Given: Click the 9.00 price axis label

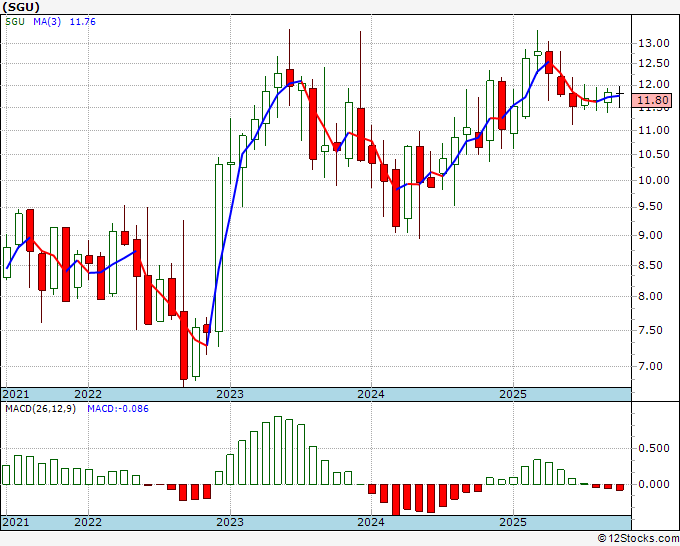Looking at the screenshot, I should [x=651, y=235].
